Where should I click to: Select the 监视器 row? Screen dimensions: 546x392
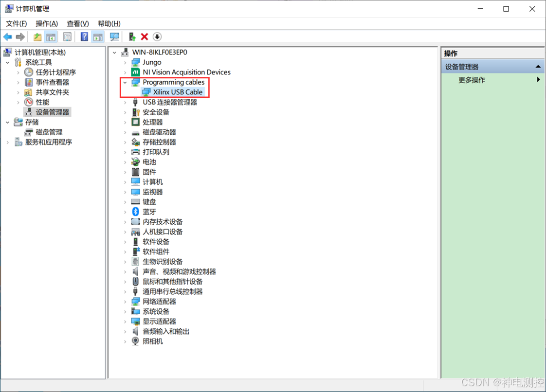tap(152, 192)
